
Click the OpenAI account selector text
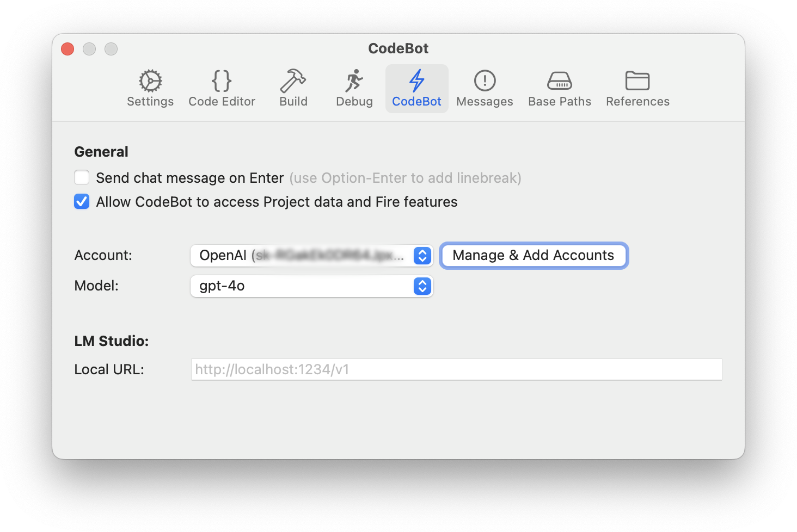coord(302,256)
